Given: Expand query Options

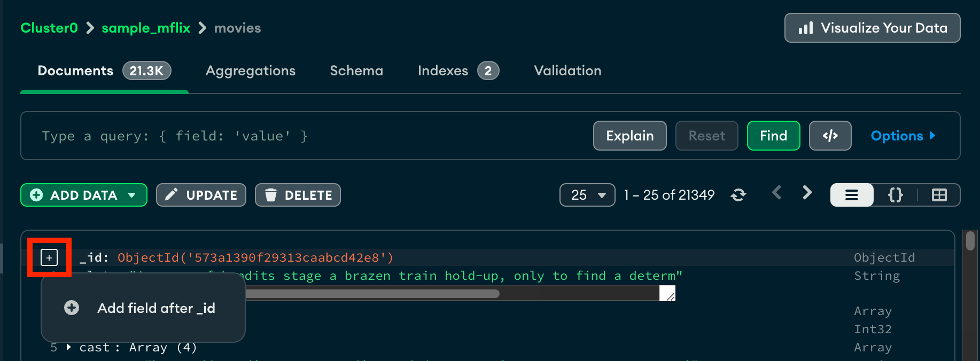Looking at the screenshot, I should click(903, 136).
